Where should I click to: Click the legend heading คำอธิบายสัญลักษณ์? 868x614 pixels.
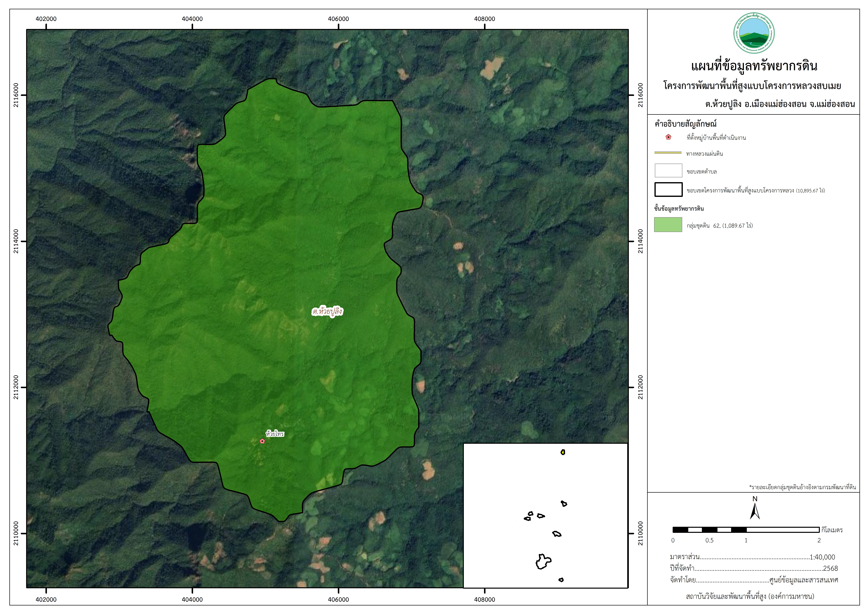click(686, 124)
